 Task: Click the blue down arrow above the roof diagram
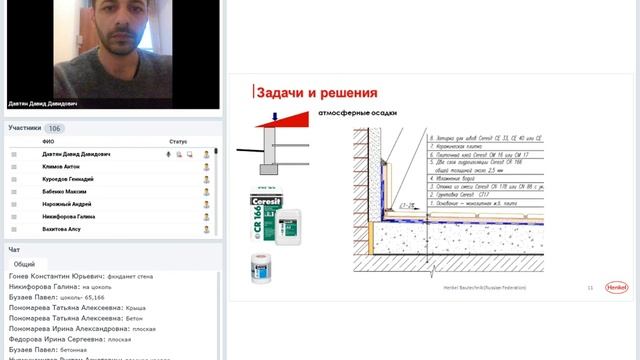(x=275, y=116)
